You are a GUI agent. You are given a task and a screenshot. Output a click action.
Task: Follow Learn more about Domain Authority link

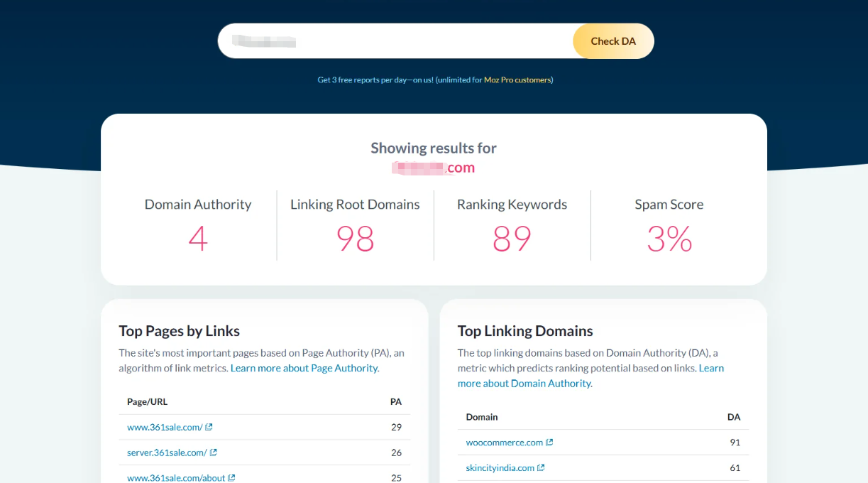(x=524, y=384)
